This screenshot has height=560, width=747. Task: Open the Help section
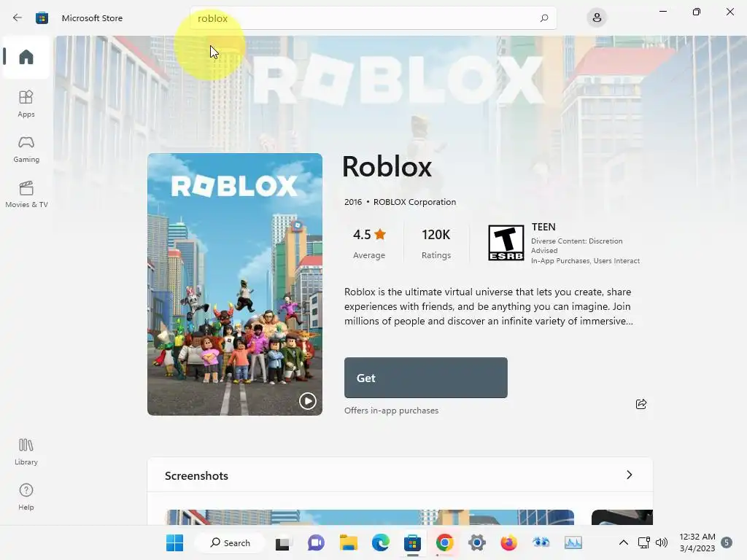click(26, 497)
